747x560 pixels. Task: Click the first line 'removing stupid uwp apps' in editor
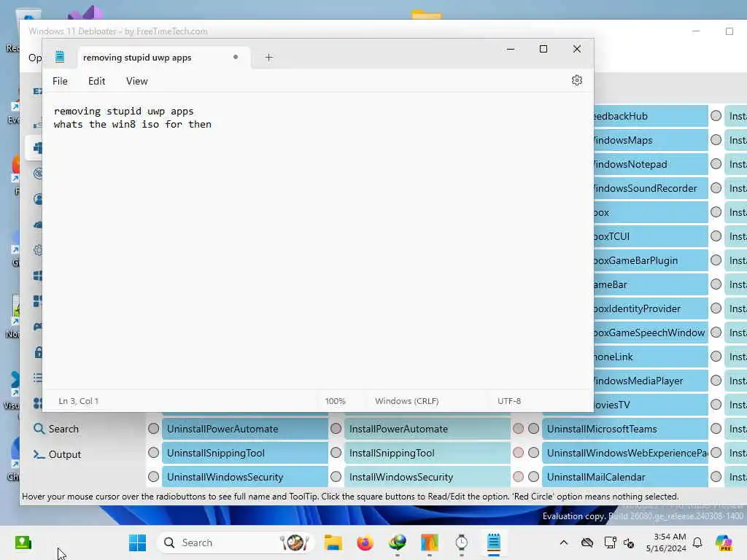coord(124,111)
